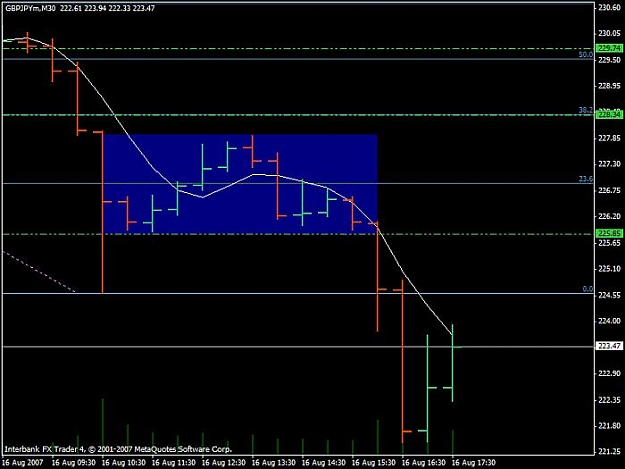Click the 224.00 price scale value
This screenshot has width=625, height=469.
point(609,321)
